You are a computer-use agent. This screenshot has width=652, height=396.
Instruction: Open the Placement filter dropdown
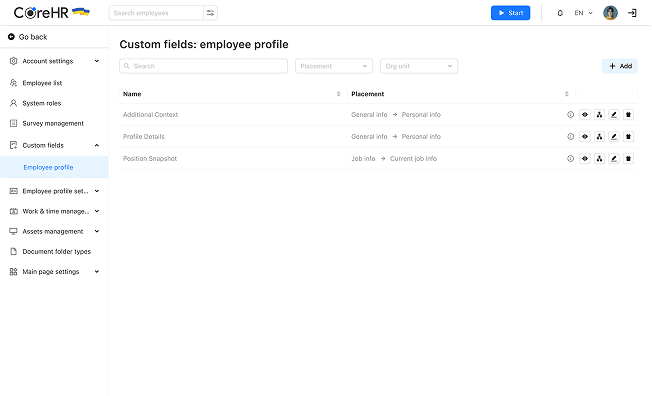(x=334, y=66)
